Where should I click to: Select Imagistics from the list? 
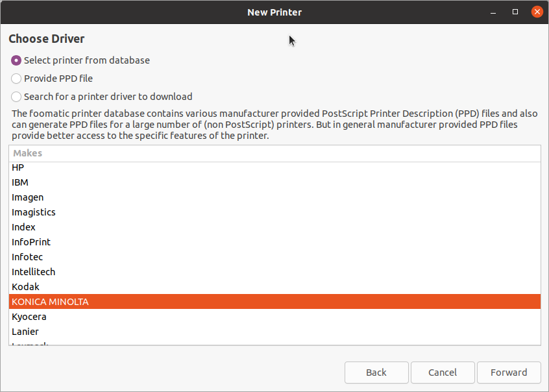pyautogui.click(x=34, y=212)
